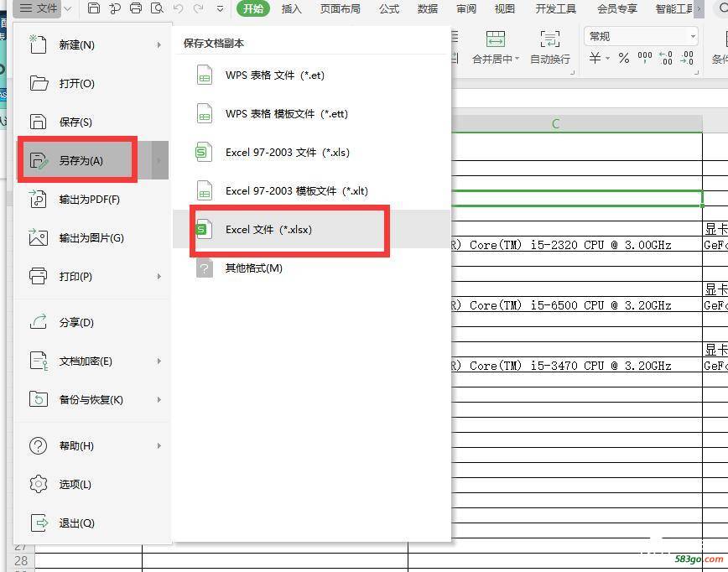This screenshot has height=572, width=728.
Task: Expand the 打印(P) submenu arrow
Action: point(159,277)
